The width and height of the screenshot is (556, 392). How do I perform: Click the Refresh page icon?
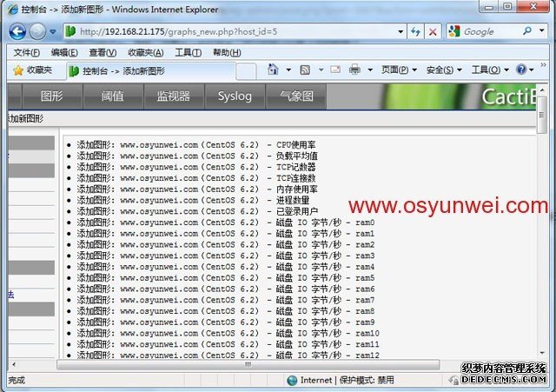415,32
